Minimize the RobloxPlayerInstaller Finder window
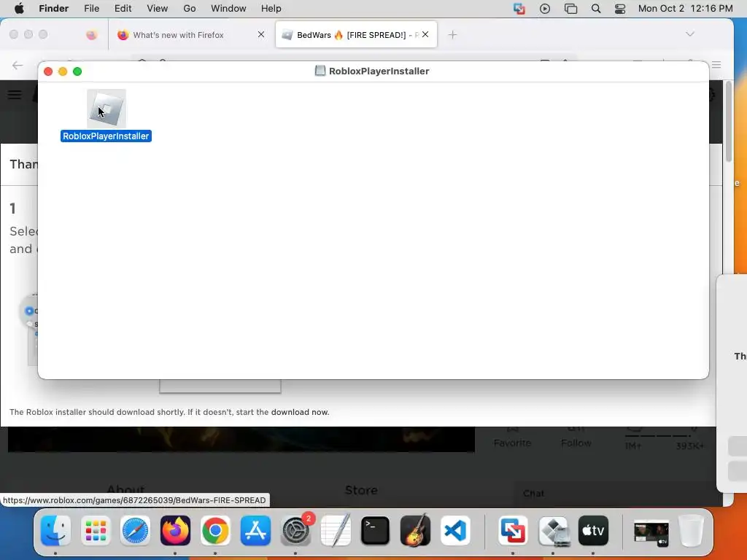Viewport: 747px width, 560px height. point(63,71)
